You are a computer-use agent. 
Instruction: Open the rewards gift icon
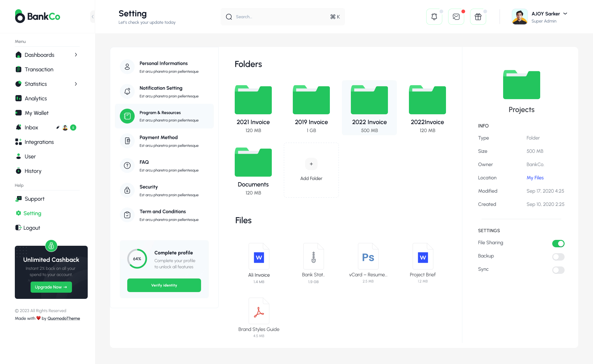[478, 17]
